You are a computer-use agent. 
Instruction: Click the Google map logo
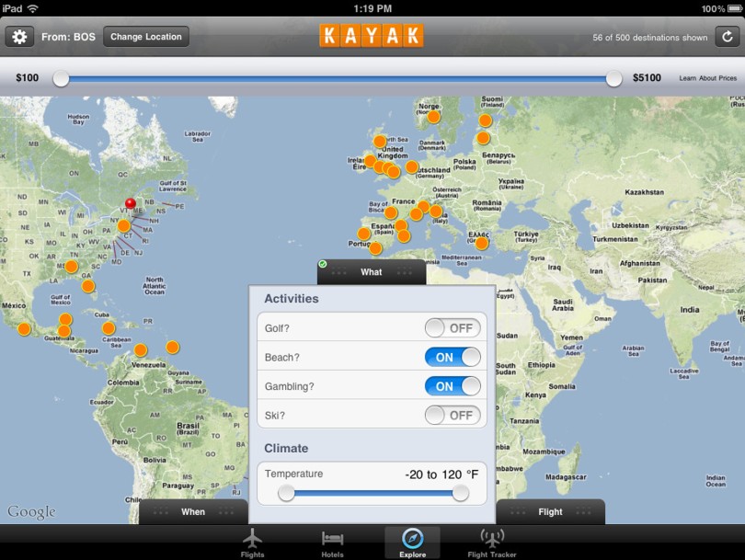point(31,511)
